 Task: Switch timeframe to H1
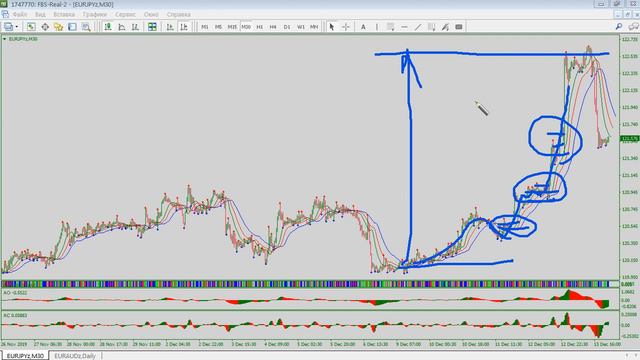click(x=260, y=27)
